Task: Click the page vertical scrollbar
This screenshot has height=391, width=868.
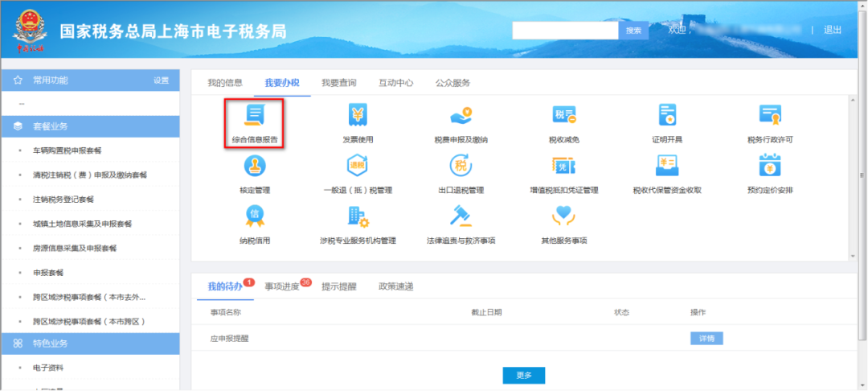Action: pyautogui.click(x=863, y=175)
